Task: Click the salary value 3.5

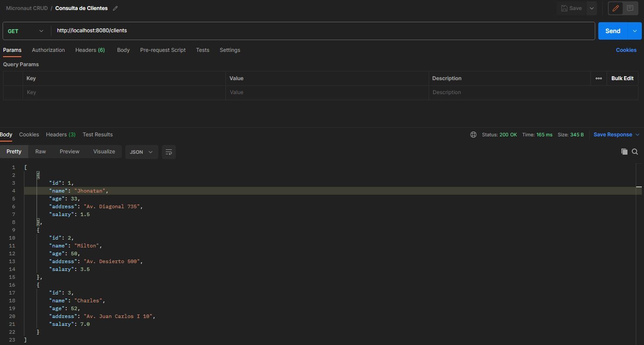Action: pyautogui.click(x=85, y=269)
